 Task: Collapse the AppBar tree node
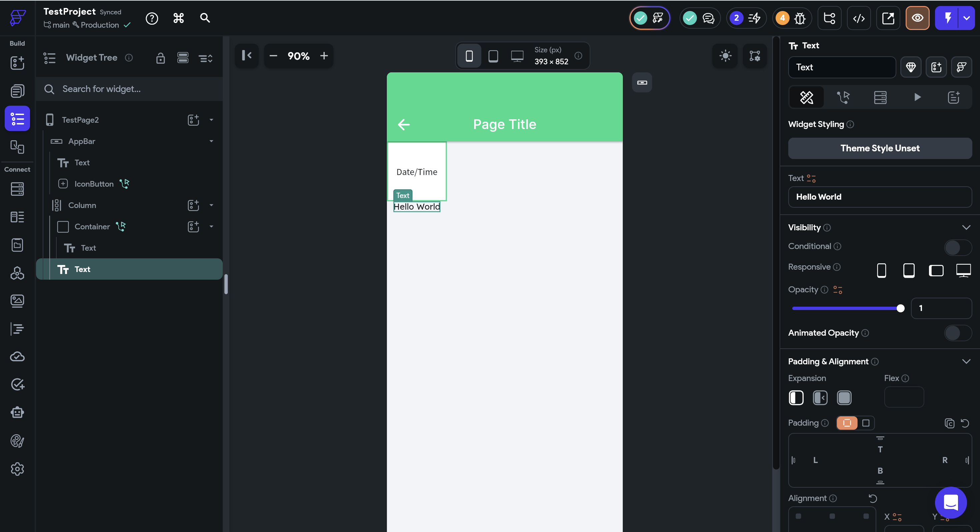pyautogui.click(x=211, y=141)
